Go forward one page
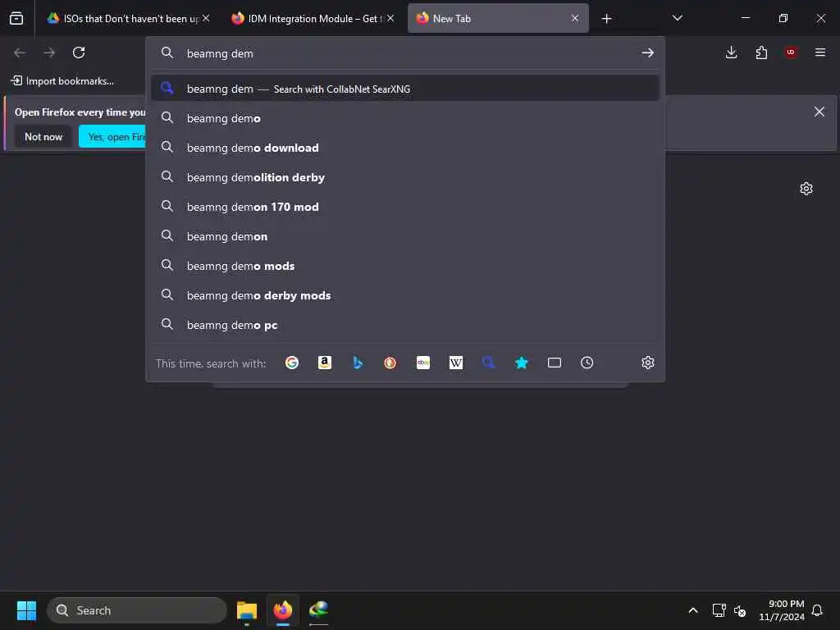840x630 pixels. tap(49, 52)
